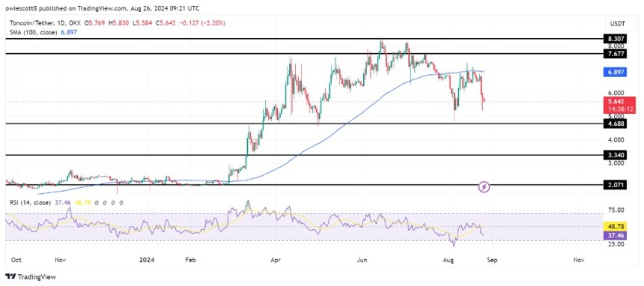Screen dimensions: 644x286
Task: Click the yellow 48.78 RSI axis label
Action: click(x=615, y=226)
